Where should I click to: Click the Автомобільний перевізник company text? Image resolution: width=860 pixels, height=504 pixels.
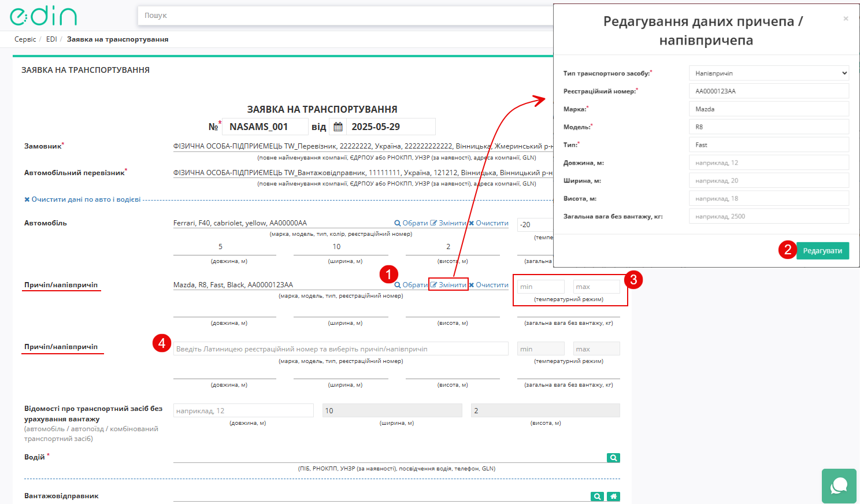[363, 173]
